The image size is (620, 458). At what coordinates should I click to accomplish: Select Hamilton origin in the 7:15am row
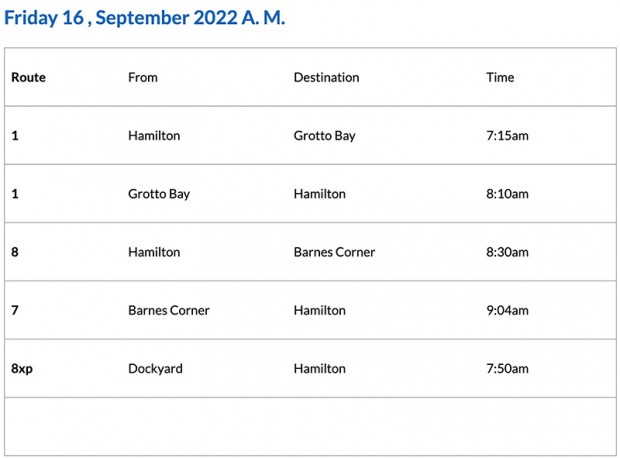154,135
